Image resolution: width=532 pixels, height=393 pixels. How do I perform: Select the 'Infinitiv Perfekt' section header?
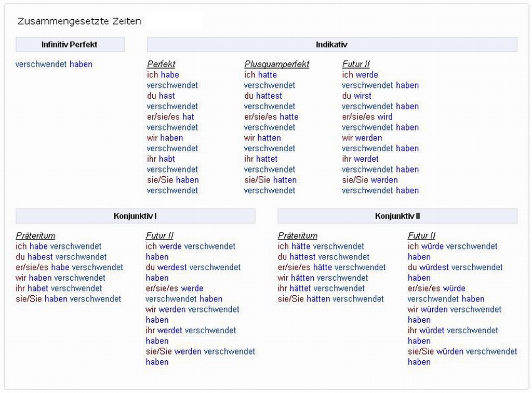(70, 45)
